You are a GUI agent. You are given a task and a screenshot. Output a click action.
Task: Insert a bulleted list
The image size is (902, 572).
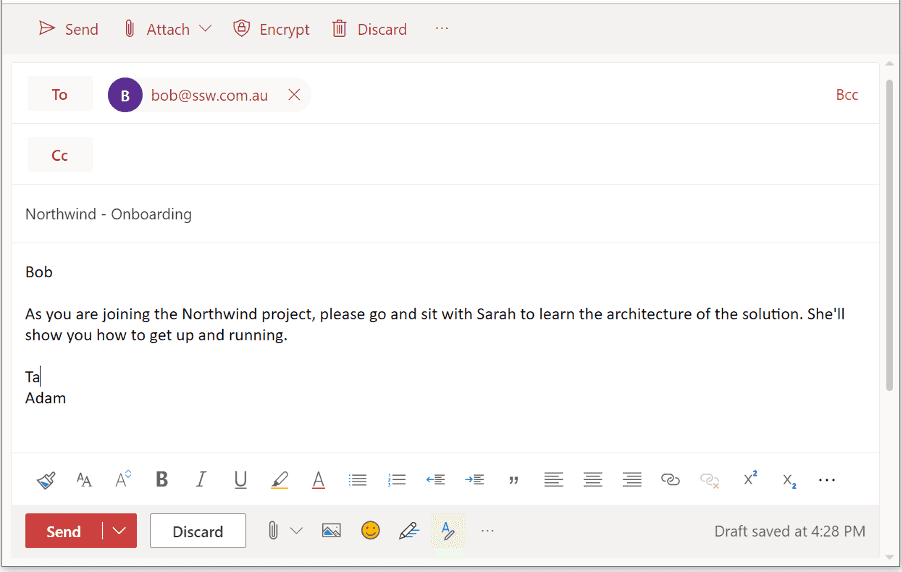(357, 480)
